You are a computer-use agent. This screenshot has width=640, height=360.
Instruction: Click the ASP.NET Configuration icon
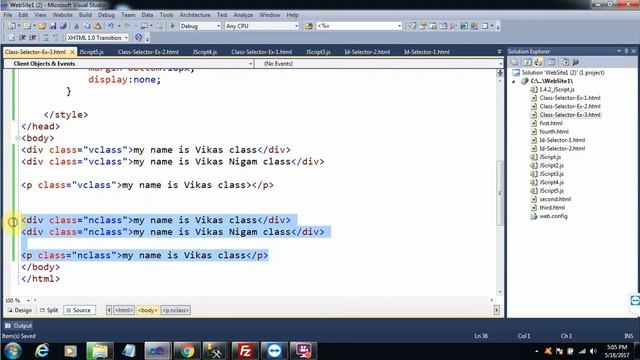point(576,62)
